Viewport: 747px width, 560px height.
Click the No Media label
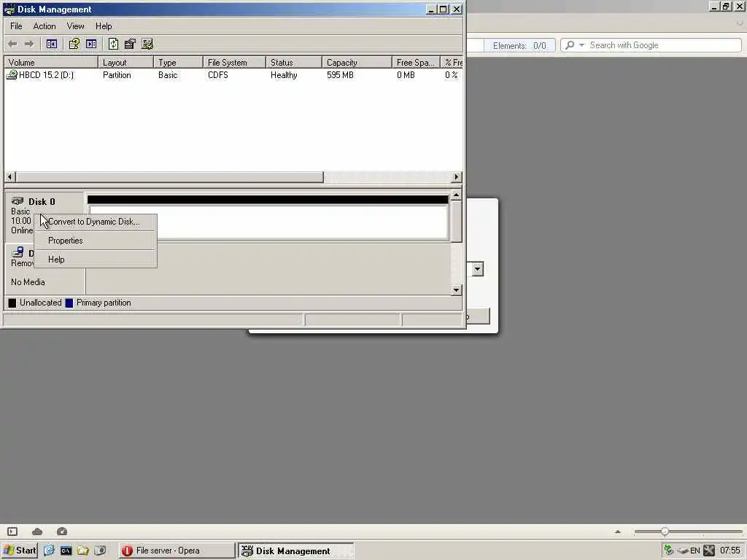28,282
